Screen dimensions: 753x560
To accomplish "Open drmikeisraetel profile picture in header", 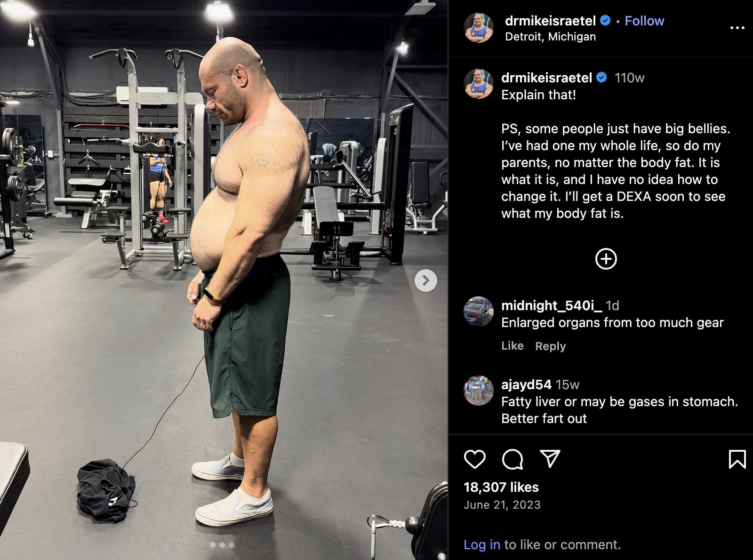I will (479, 28).
